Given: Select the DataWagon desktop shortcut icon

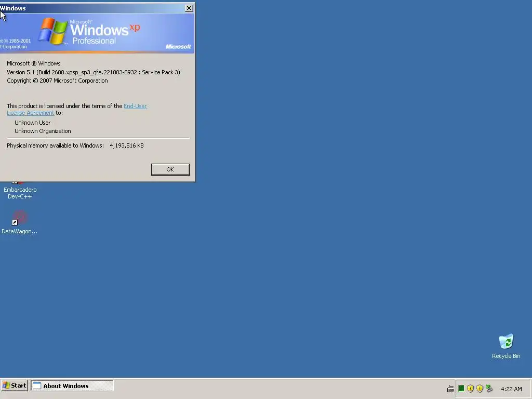Looking at the screenshot, I should coord(19,222).
